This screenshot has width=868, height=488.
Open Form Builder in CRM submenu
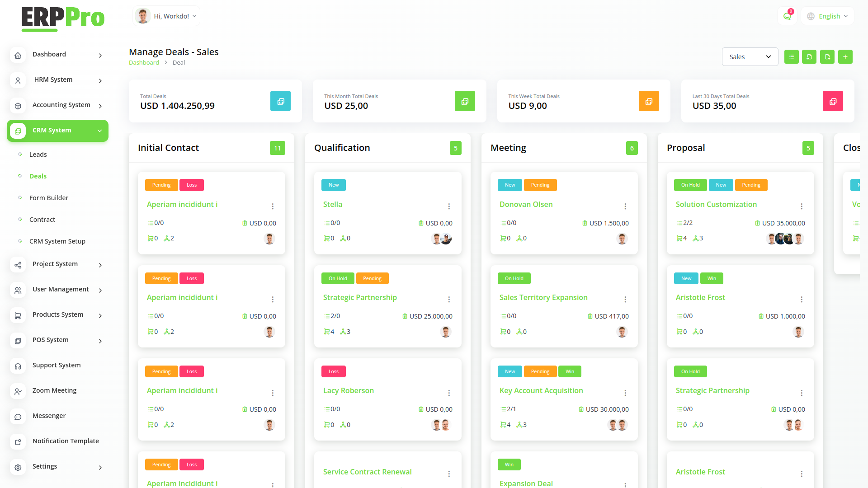[49, 198]
